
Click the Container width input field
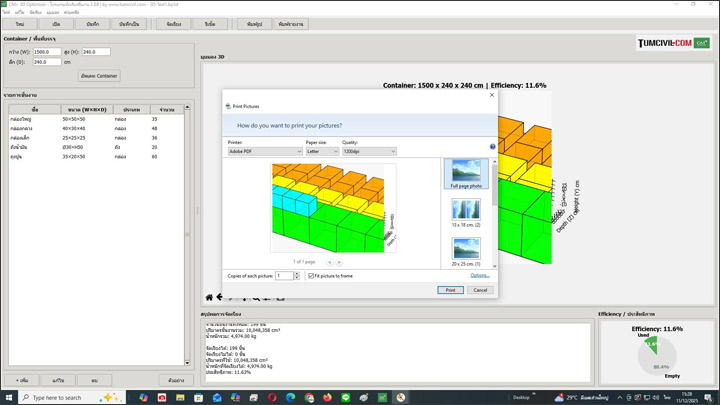tap(47, 52)
